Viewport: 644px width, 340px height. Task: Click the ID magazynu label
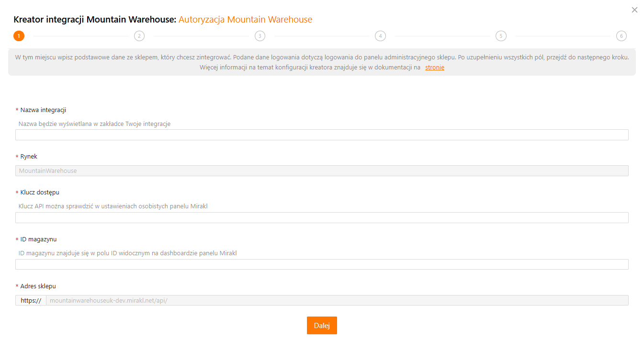[38, 239]
